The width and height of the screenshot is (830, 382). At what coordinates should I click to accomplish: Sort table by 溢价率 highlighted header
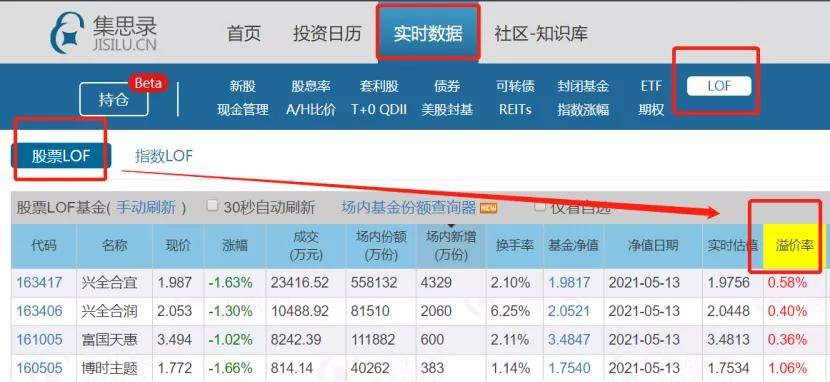click(794, 246)
